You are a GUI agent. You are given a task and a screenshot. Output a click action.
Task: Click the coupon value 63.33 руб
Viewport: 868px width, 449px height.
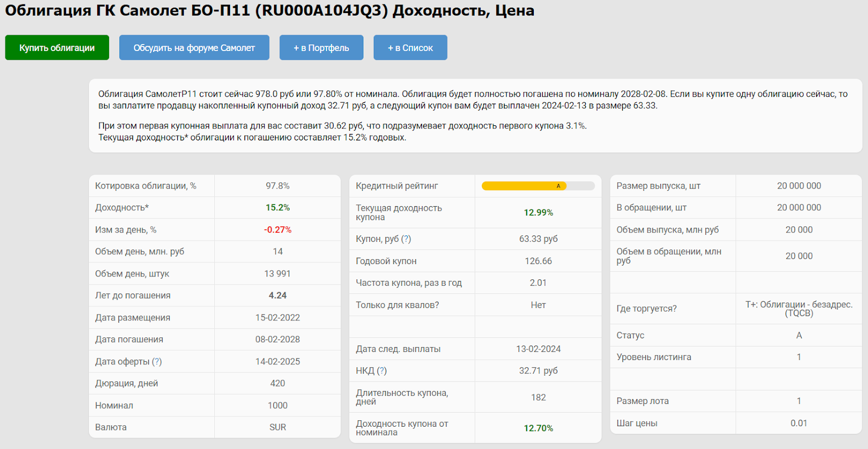click(x=539, y=239)
